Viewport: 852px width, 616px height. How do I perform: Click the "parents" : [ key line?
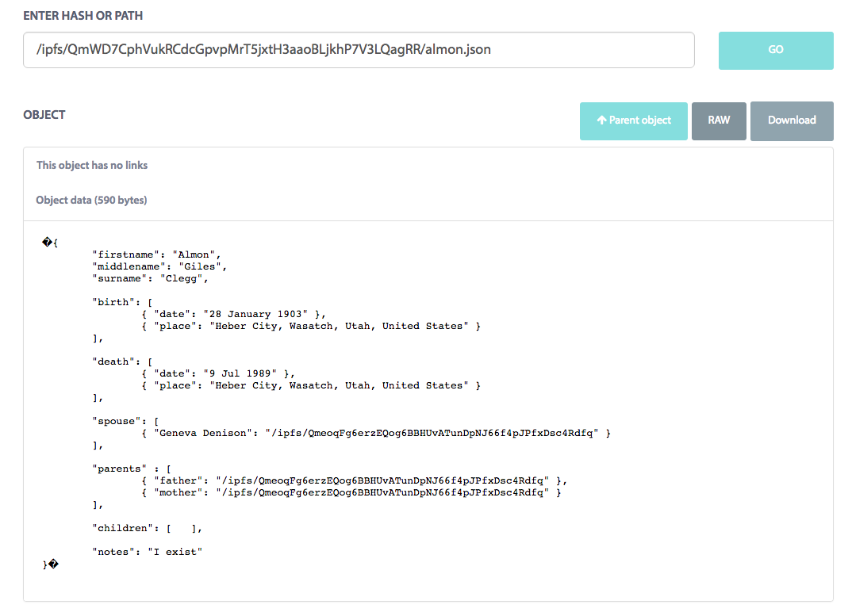point(132,469)
